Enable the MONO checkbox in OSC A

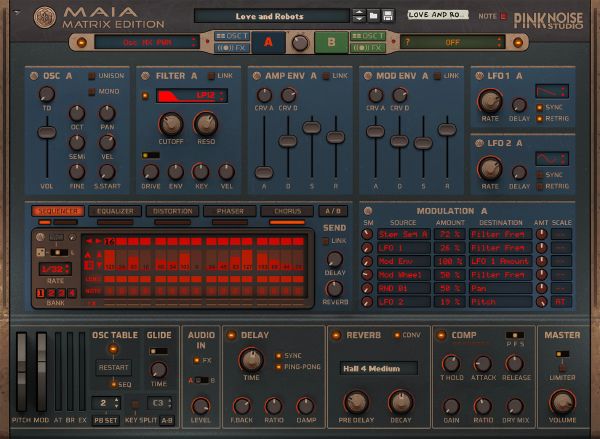[91, 91]
